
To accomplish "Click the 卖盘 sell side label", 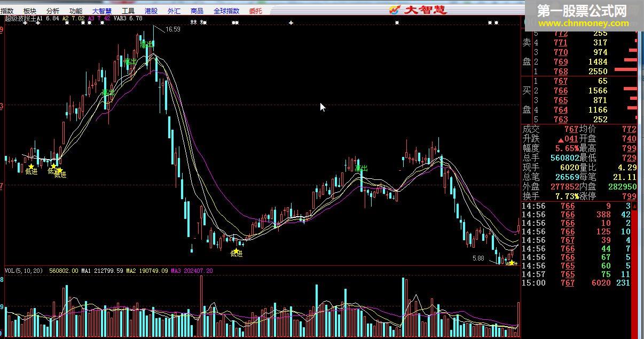I will 527,52.
